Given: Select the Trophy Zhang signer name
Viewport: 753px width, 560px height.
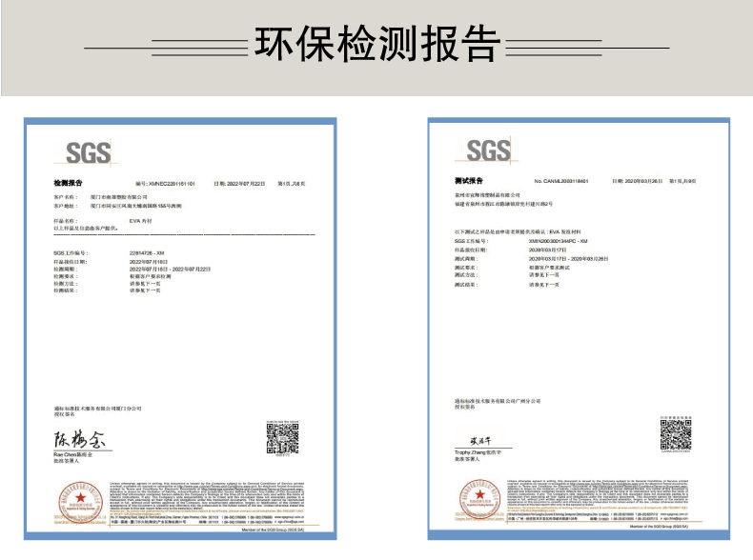Looking at the screenshot, I should pyautogui.click(x=478, y=452).
